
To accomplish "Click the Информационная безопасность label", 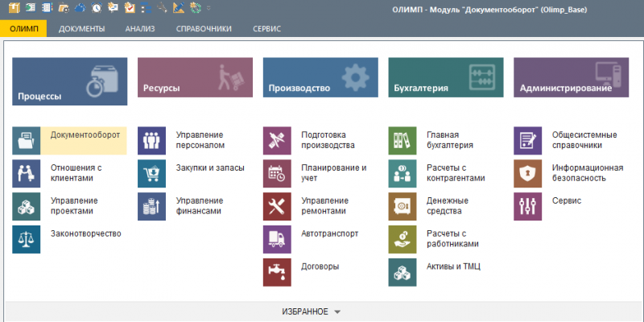I will [588, 173].
